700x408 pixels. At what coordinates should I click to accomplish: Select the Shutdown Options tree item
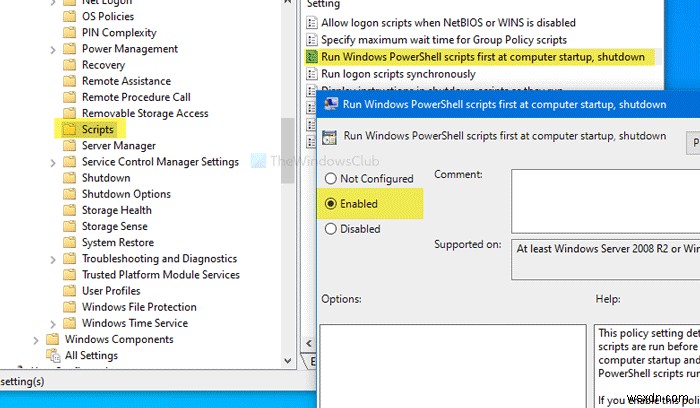[x=126, y=194]
